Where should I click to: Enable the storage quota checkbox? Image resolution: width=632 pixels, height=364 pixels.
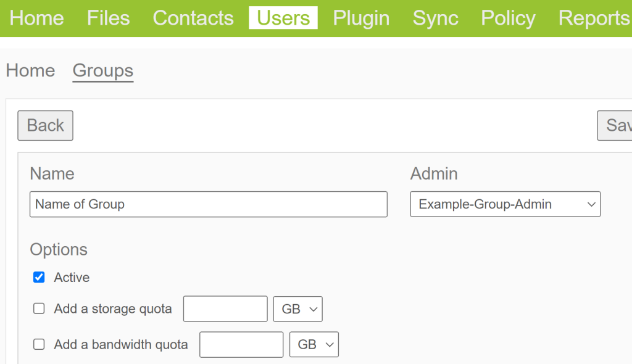pos(39,308)
